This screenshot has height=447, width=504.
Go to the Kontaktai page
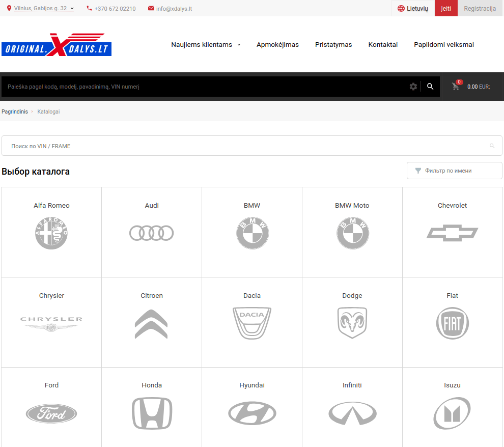point(383,45)
